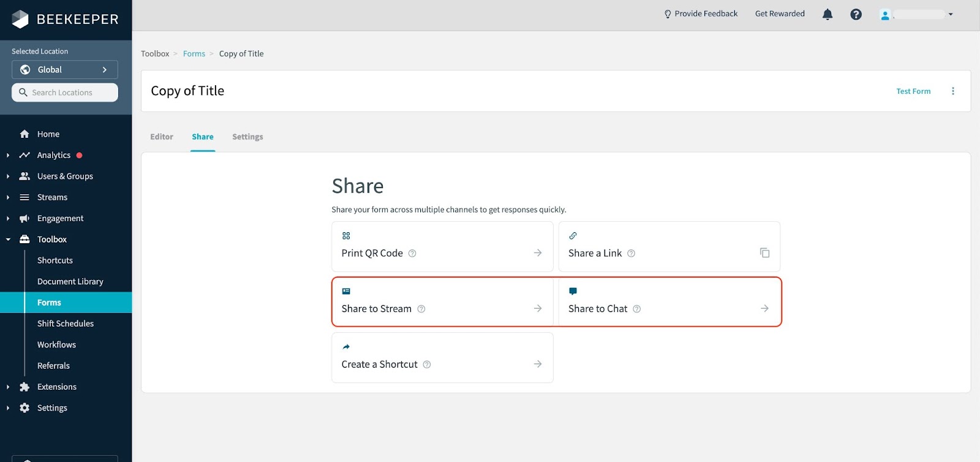Click the Extensions puzzle icon
The image size is (980, 462).
coord(24,387)
